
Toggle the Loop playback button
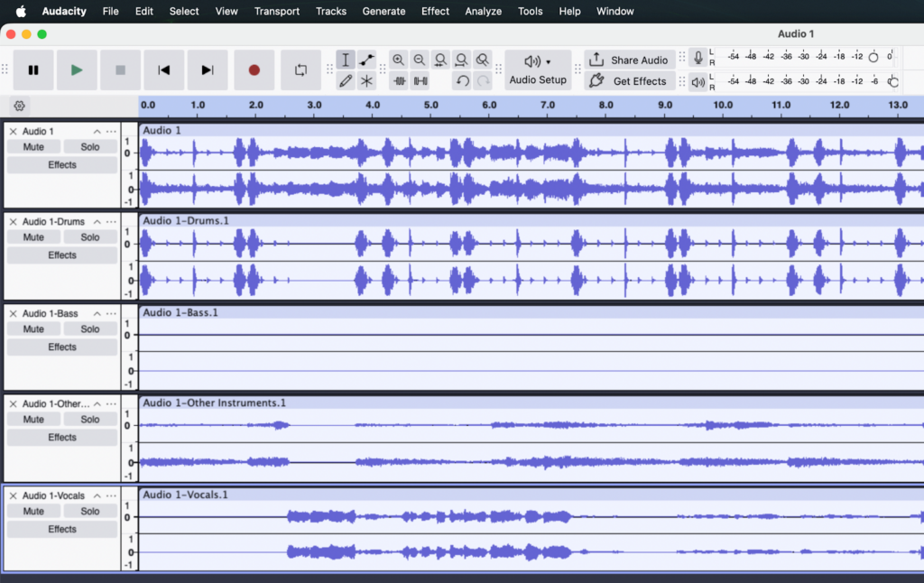click(x=300, y=70)
